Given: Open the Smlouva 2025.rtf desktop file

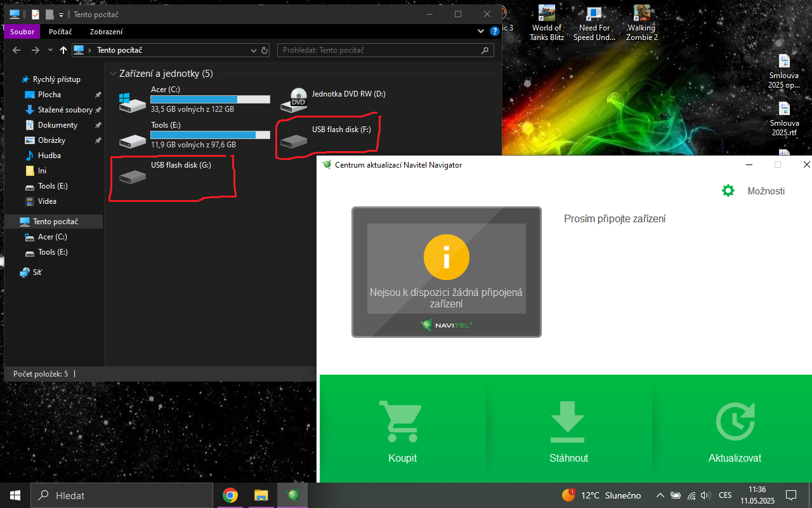Looking at the screenshot, I should pyautogui.click(x=785, y=118).
